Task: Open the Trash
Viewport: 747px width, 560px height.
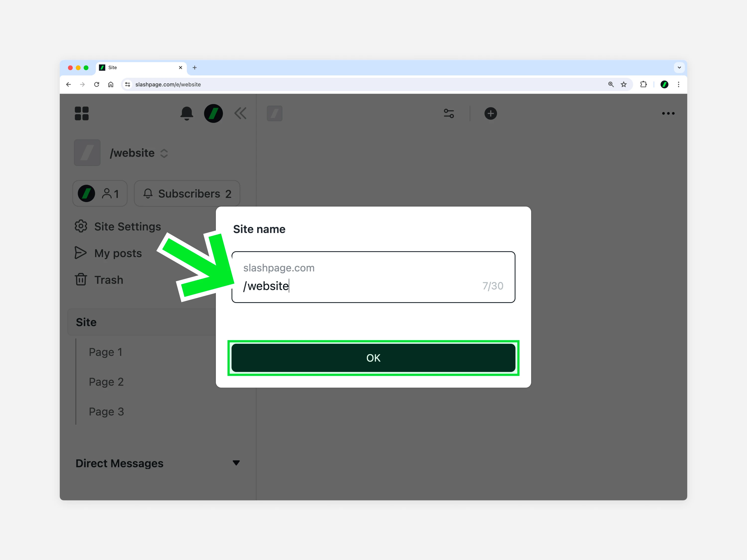Action: [99, 280]
